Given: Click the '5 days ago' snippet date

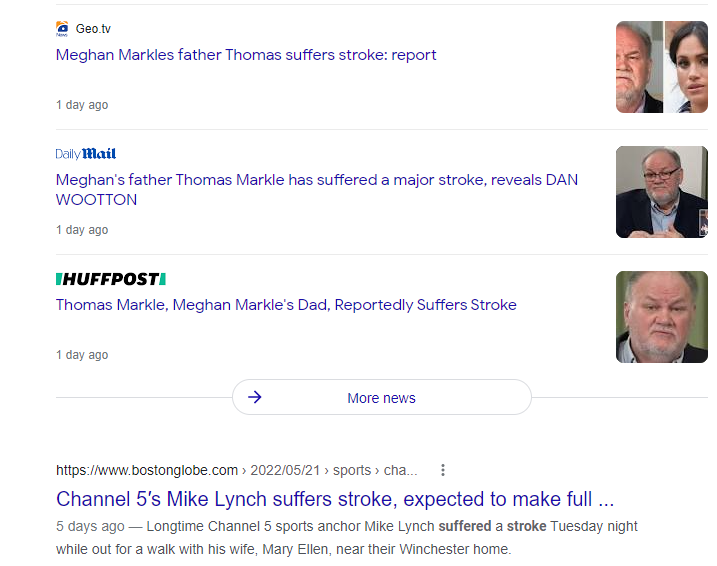Looking at the screenshot, I should pyautogui.click(x=90, y=526).
